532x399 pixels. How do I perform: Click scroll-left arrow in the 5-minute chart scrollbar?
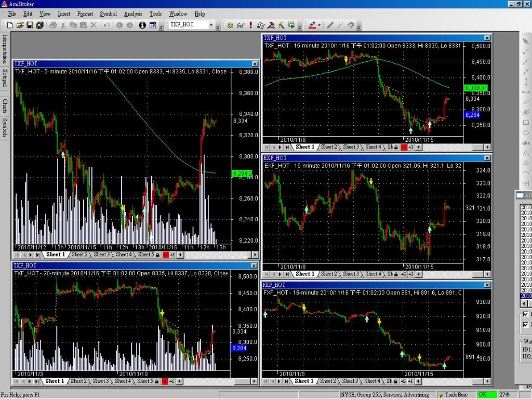click(180, 255)
